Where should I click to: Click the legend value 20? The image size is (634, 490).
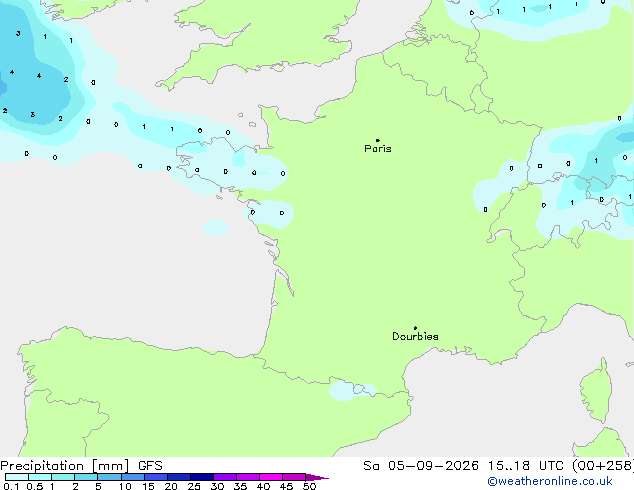pyautogui.click(x=171, y=486)
